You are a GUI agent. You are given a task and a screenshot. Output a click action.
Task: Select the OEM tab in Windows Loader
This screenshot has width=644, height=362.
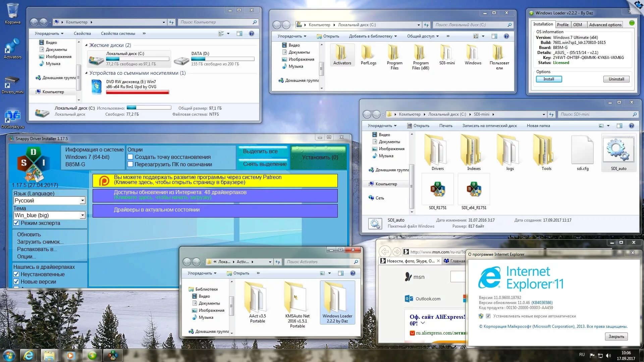tap(578, 25)
